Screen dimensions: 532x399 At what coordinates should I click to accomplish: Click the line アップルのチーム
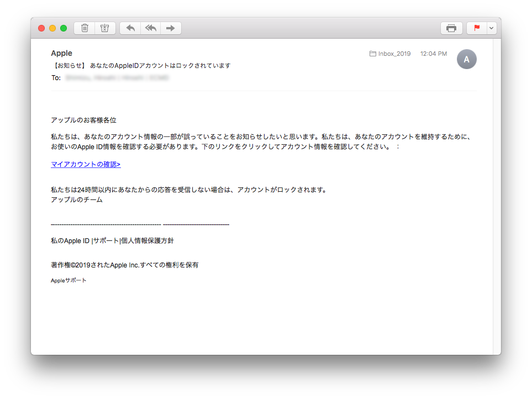[x=77, y=200]
